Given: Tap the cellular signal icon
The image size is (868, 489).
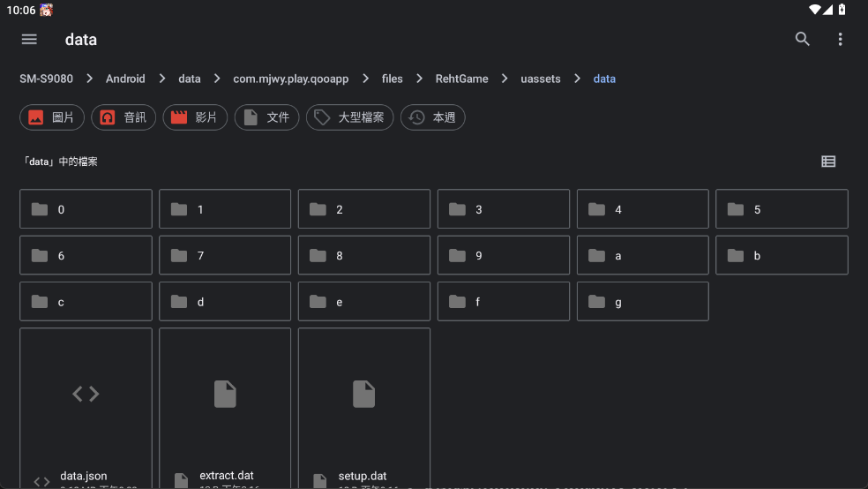Looking at the screenshot, I should (x=827, y=10).
